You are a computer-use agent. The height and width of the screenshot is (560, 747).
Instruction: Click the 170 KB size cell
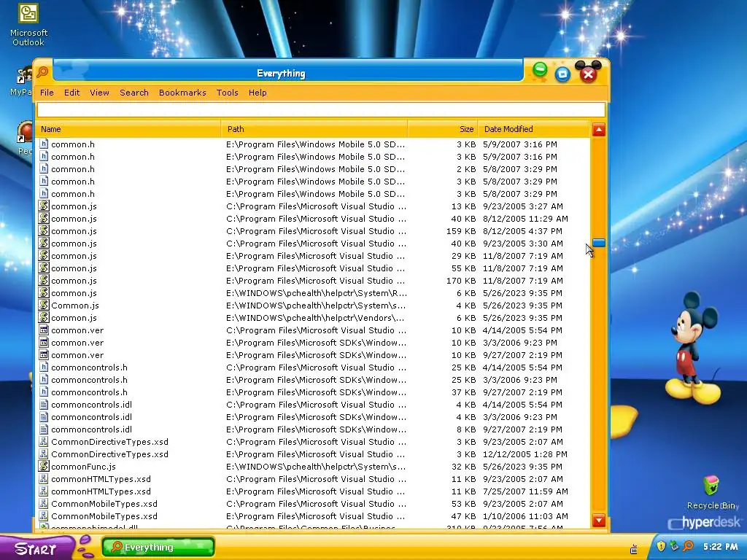click(461, 281)
